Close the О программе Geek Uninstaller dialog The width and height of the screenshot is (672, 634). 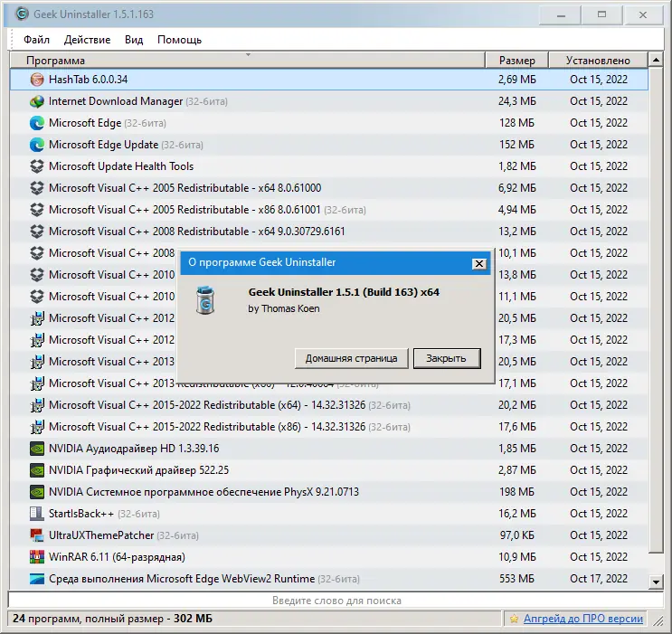tap(479, 263)
